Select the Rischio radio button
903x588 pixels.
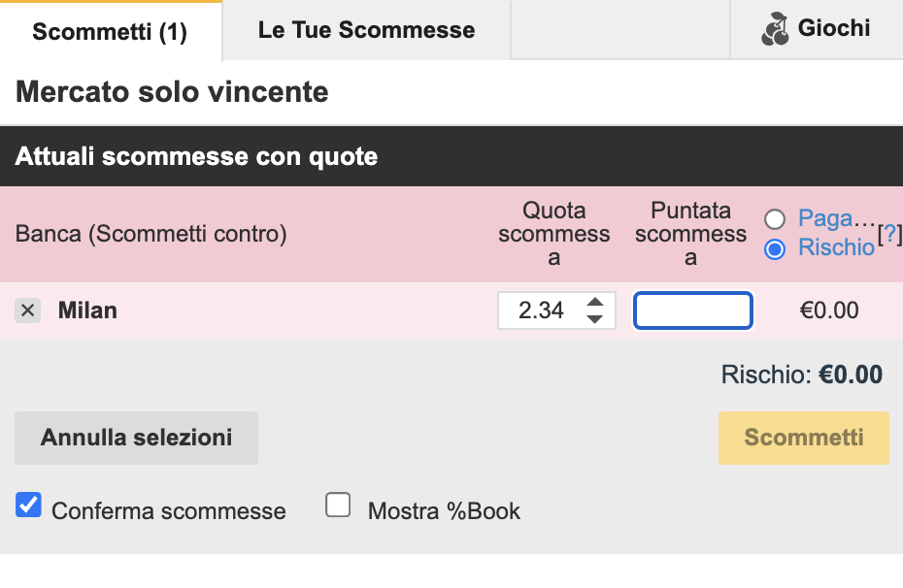pos(775,249)
